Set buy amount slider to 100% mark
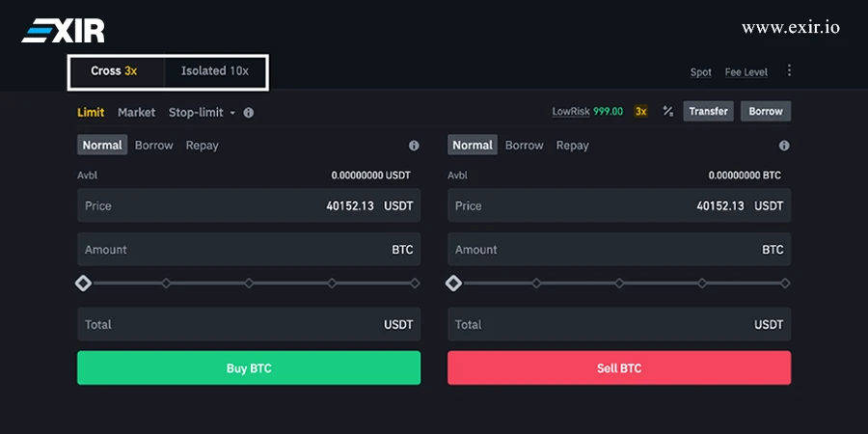Screen dimensions: 868x434 point(415,284)
